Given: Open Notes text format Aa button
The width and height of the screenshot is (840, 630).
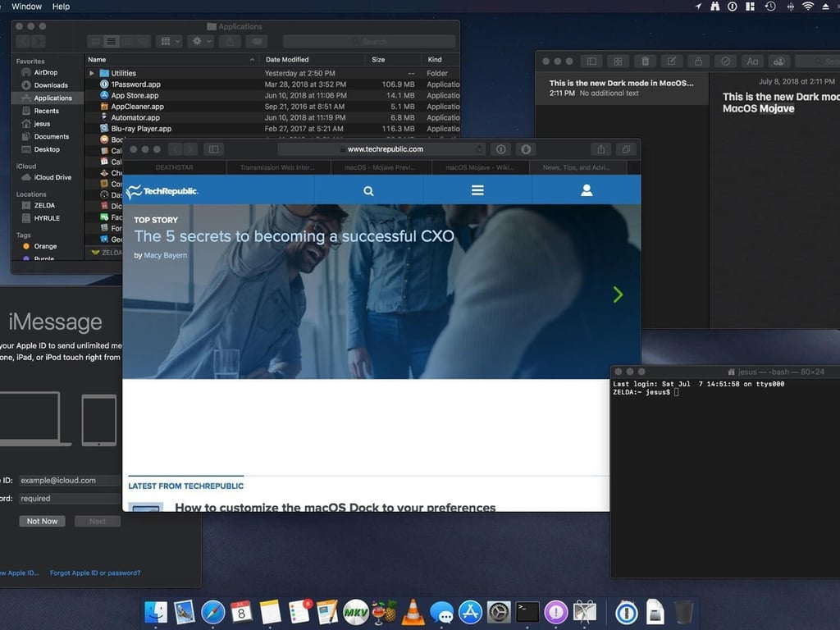Looking at the screenshot, I should tap(752, 62).
